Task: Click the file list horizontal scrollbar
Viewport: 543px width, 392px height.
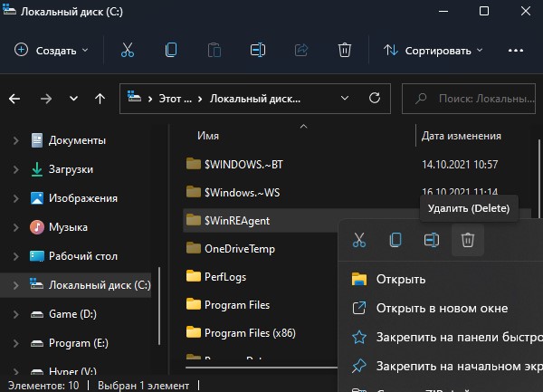Action: pos(262,368)
